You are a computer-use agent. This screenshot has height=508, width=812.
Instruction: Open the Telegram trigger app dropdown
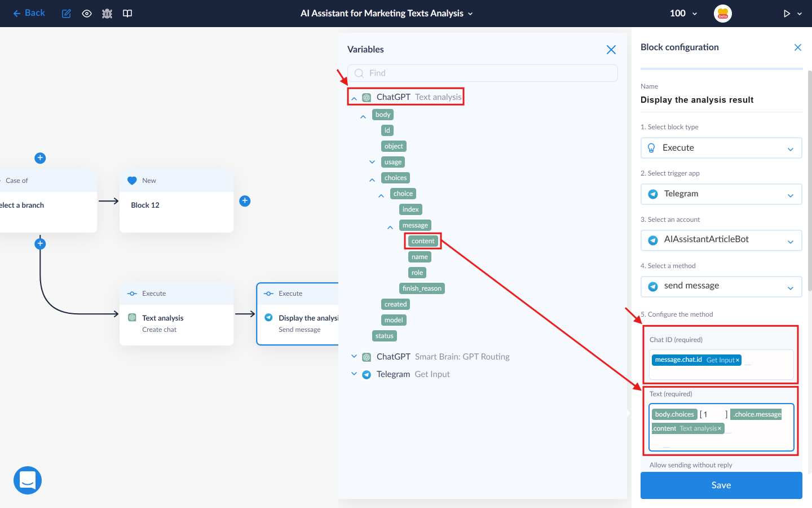pyautogui.click(x=721, y=194)
